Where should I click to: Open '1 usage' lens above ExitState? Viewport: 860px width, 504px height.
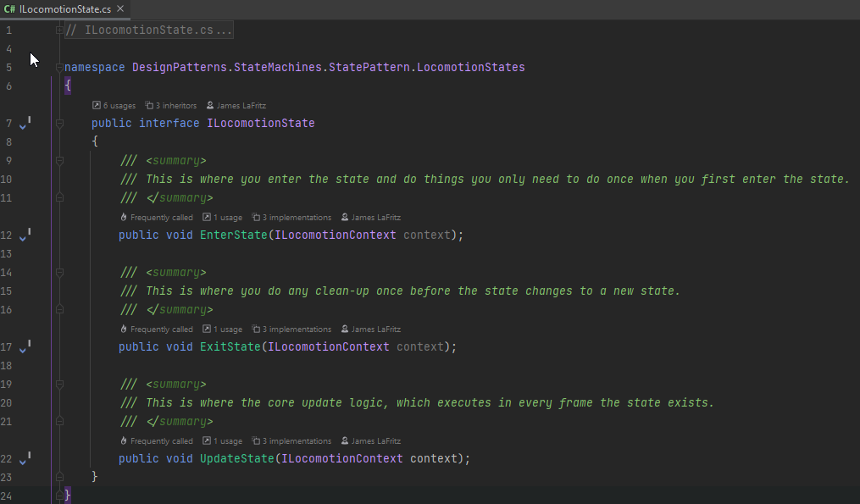click(x=222, y=329)
